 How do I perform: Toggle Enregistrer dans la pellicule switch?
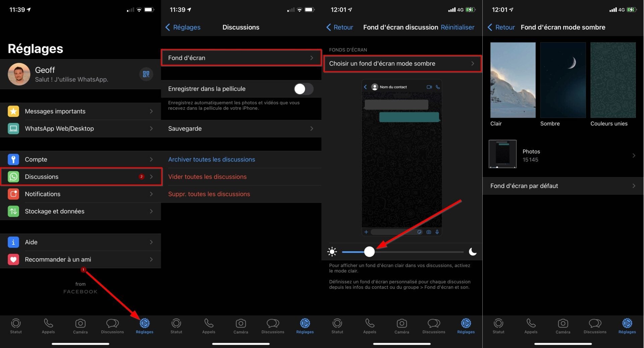[304, 89]
